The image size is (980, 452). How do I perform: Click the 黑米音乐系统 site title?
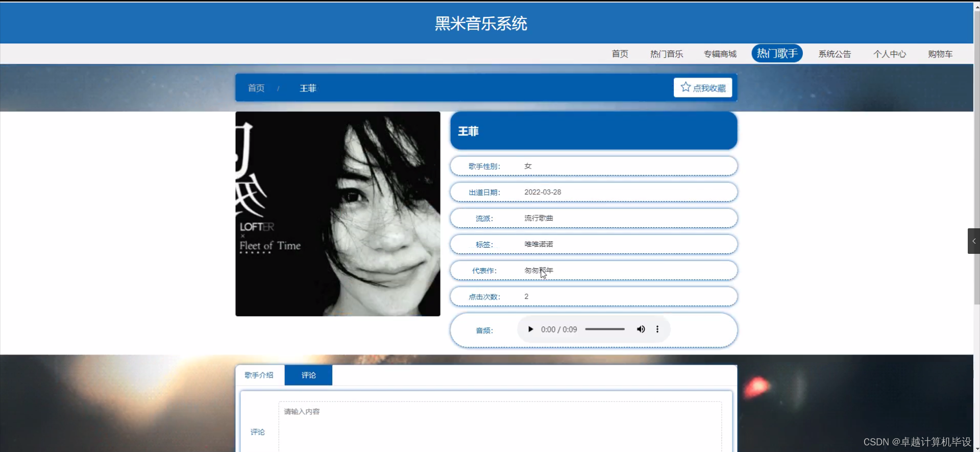point(481,23)
